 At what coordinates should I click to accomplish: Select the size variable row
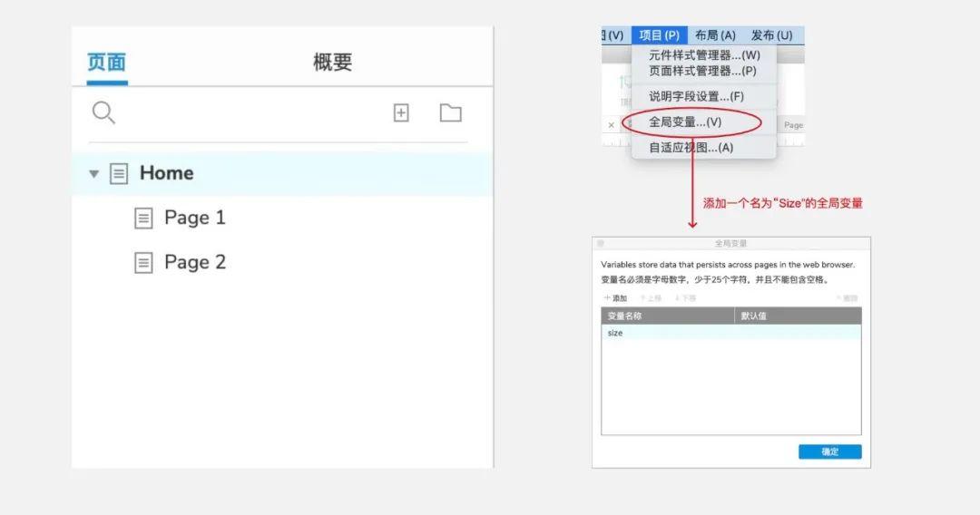pyautogui.click(x=731, y=334)
